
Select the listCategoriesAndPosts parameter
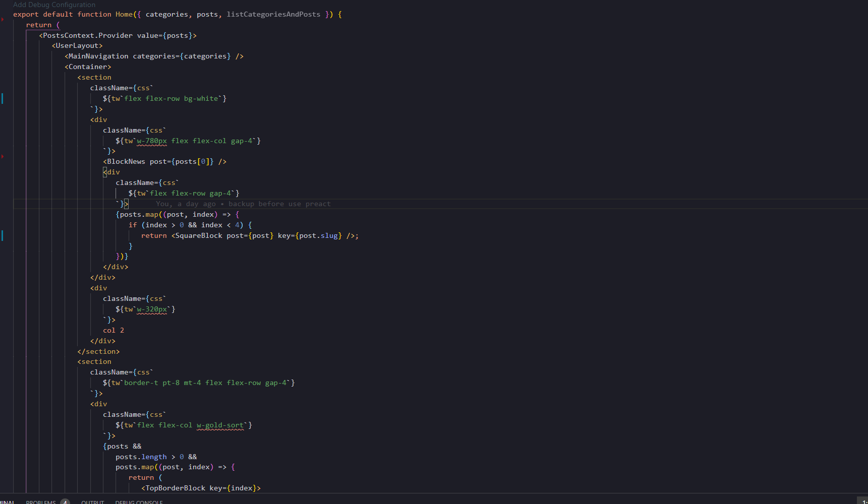(x=274, y=14)
